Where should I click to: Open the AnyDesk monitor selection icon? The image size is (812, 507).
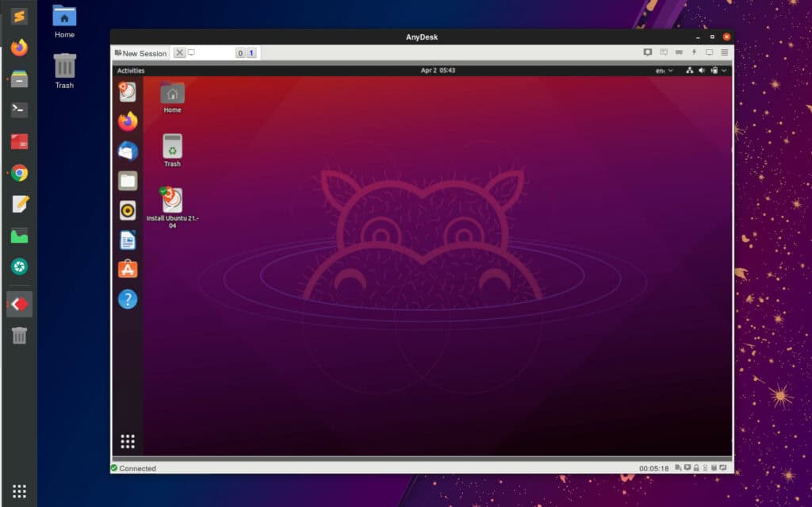coord(647,52)
